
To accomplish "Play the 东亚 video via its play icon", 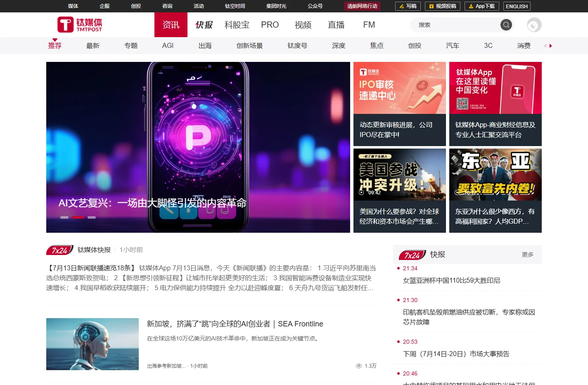I will [x=457, y=193].
